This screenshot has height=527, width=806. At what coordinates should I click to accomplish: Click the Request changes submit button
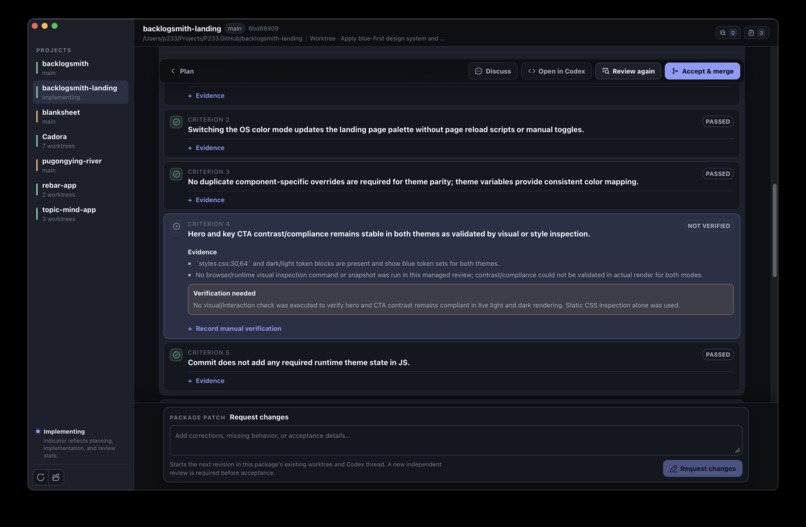pyautogui.click(x=702, y=468)
